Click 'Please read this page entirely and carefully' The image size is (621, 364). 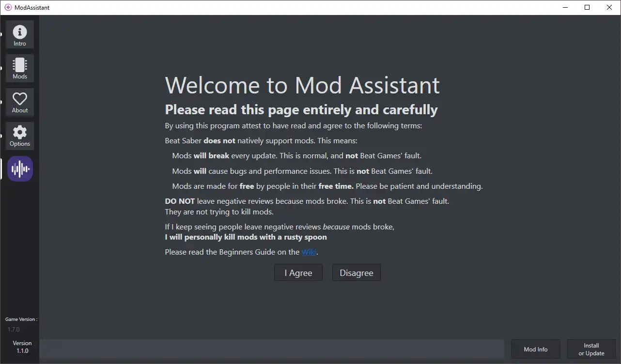301,110
